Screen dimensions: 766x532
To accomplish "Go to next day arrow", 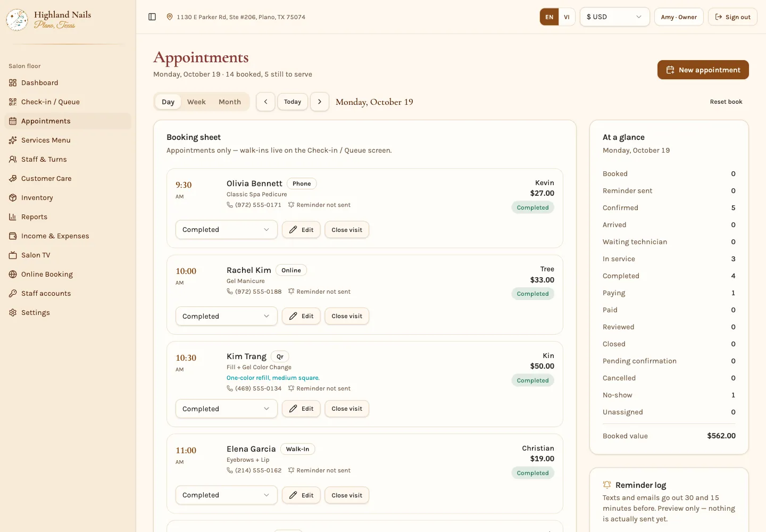I will point(320,102).
